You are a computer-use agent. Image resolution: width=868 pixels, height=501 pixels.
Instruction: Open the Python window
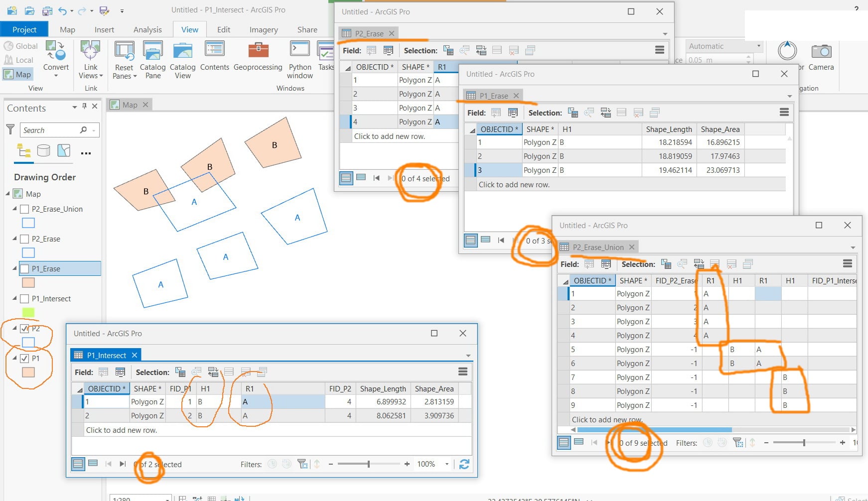(300, 60)
